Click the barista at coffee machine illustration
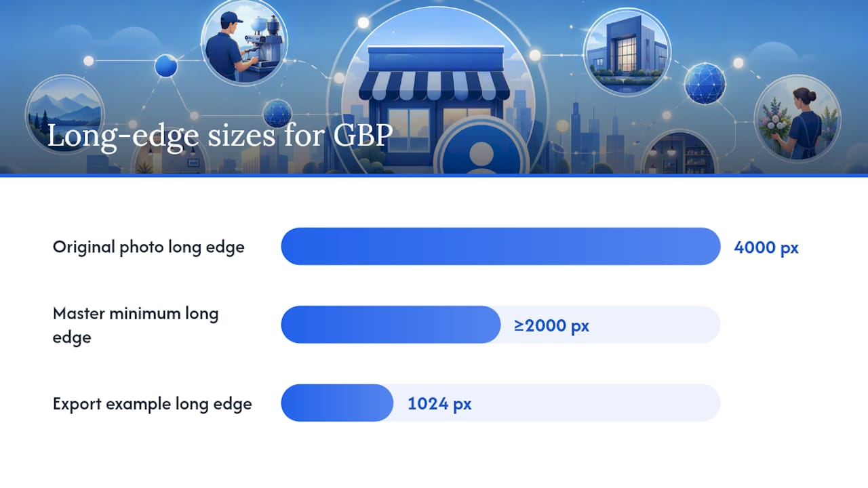The height and width of the screenshot is (488, 868). click(245, 43)
